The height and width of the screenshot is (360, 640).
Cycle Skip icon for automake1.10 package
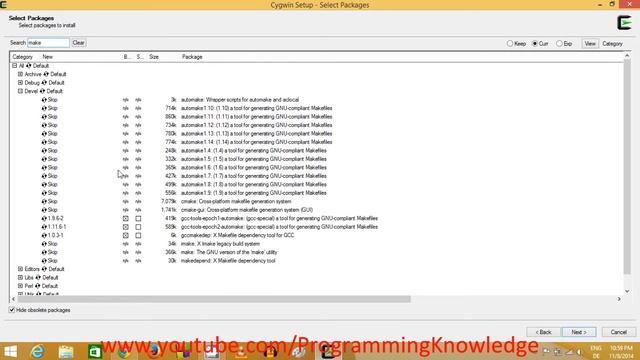click(44, 108)
